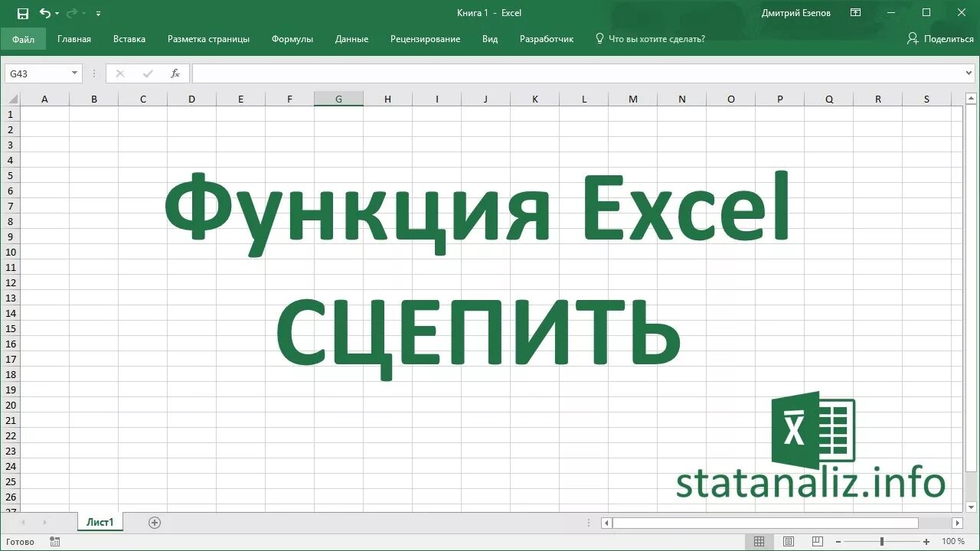Select column G header
Viewport: 980px width, 551px height.
[338, 99]
